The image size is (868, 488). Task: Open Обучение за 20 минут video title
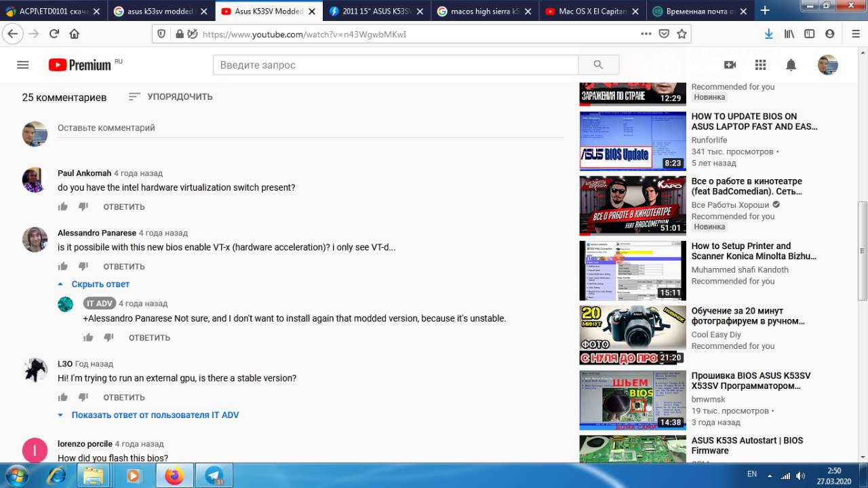tap(747, 316)
